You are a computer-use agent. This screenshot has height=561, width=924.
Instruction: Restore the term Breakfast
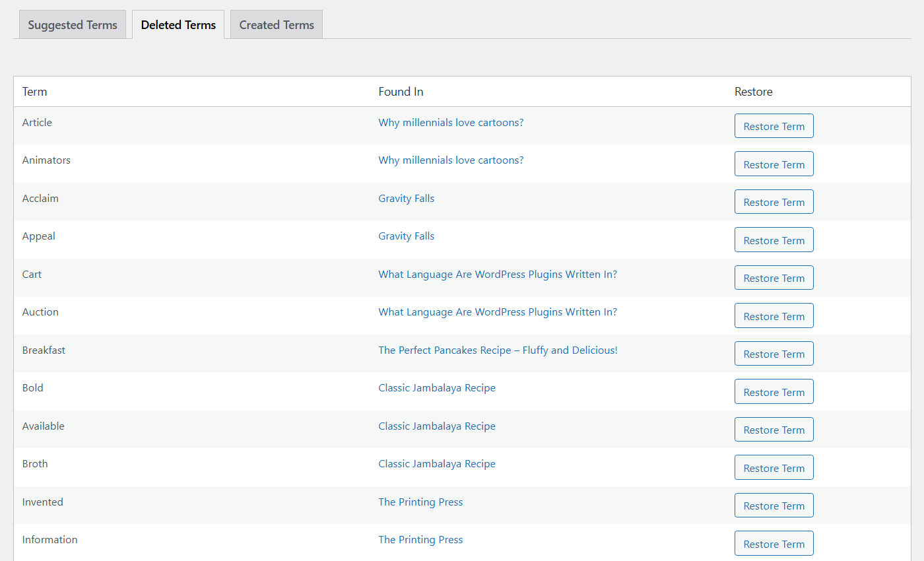coord(774,353)
